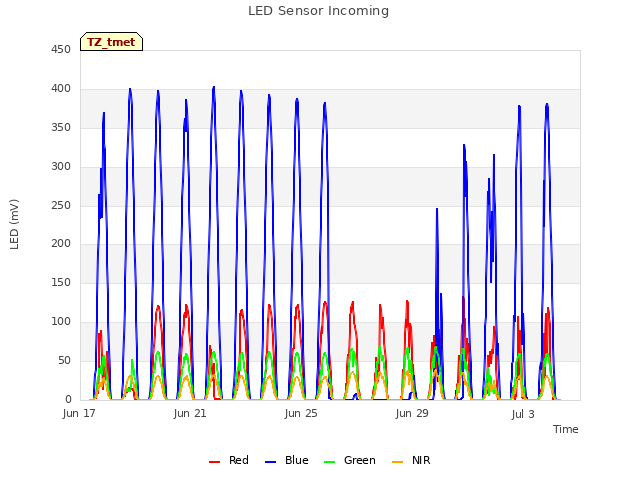Image resolution: width=640 pixels, height=480 pixels.
Task: Click the 100 y-axis tick label
Action: click(x=61, y=322)
